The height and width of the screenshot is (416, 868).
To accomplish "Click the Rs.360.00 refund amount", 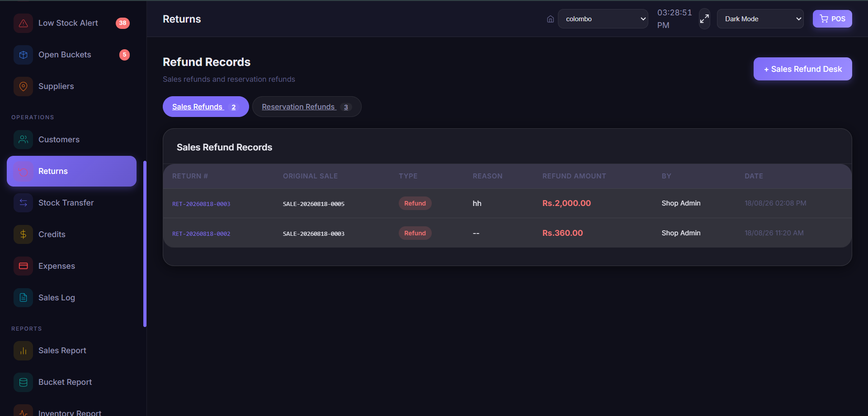I will 562,233.
